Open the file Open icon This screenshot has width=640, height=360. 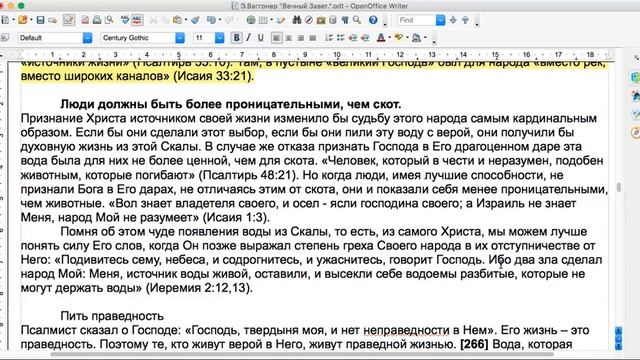[23, 20]
